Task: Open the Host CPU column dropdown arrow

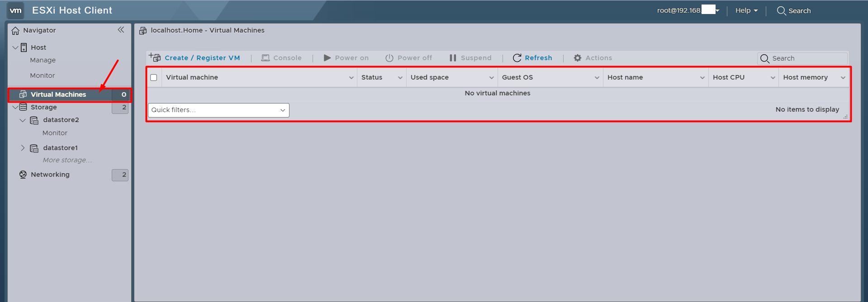Action: (773, 78)
